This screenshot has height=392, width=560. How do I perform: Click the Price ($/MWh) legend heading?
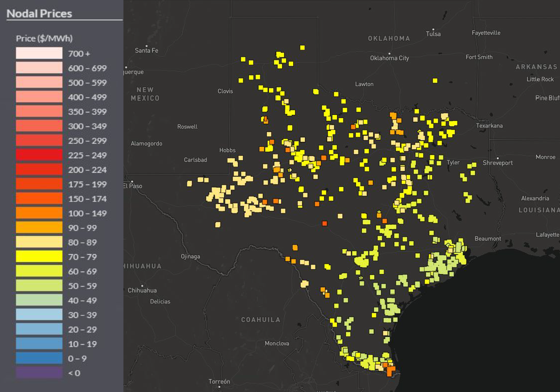pyautogui.click(x=44, y=38)
